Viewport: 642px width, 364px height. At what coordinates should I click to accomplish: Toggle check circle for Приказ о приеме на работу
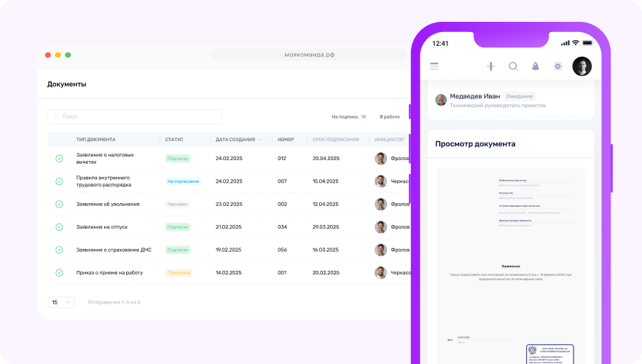tap(59, 273)
